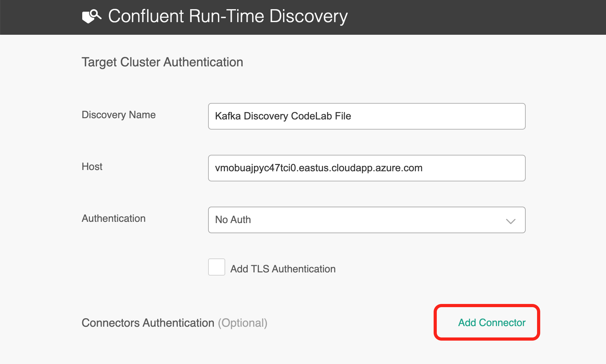
Task: Click the Confluent Run-Time Discovery title
Action: point(228,16)
